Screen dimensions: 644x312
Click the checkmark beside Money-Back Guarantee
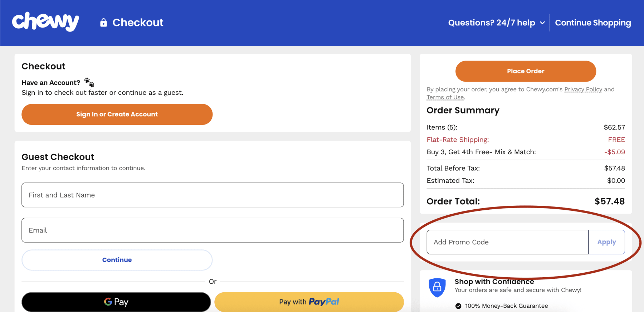pyautogui.click(x=458, y=306)
